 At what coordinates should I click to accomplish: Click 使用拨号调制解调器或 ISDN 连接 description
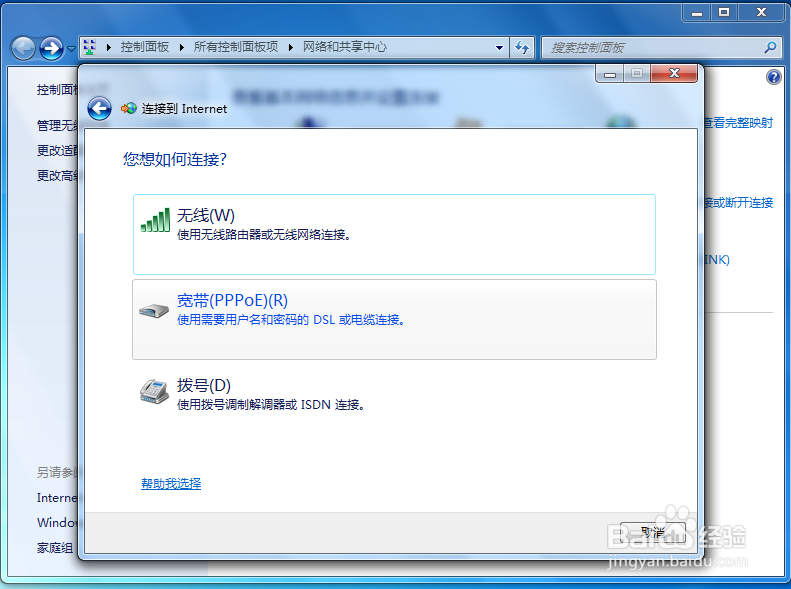click(x=271, y=404)
